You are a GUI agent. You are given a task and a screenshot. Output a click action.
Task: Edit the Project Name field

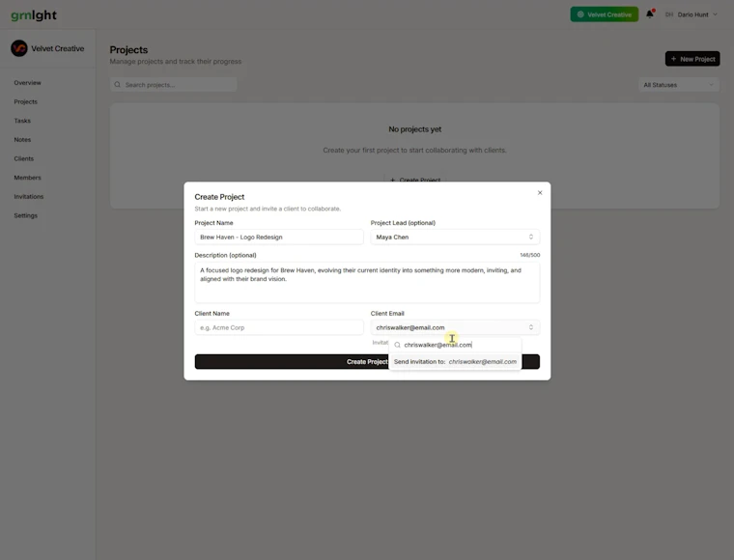pyautogui.click(x=279, y=237)
